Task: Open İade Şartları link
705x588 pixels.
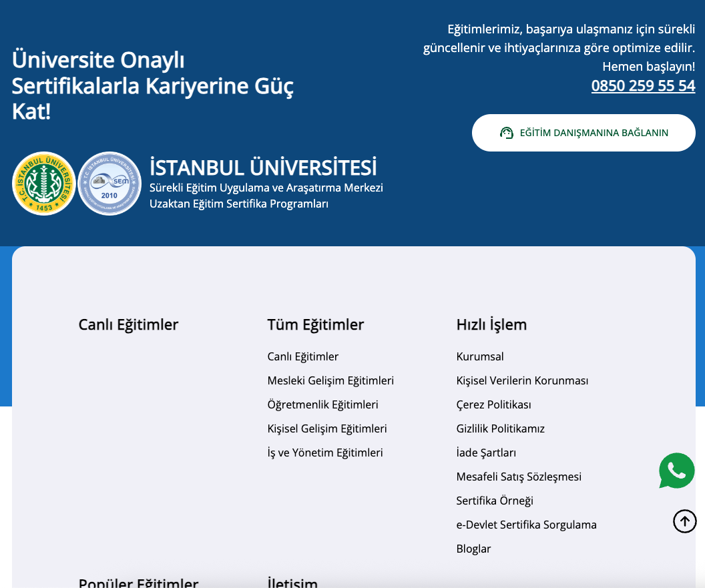Action: pos(486,453)
